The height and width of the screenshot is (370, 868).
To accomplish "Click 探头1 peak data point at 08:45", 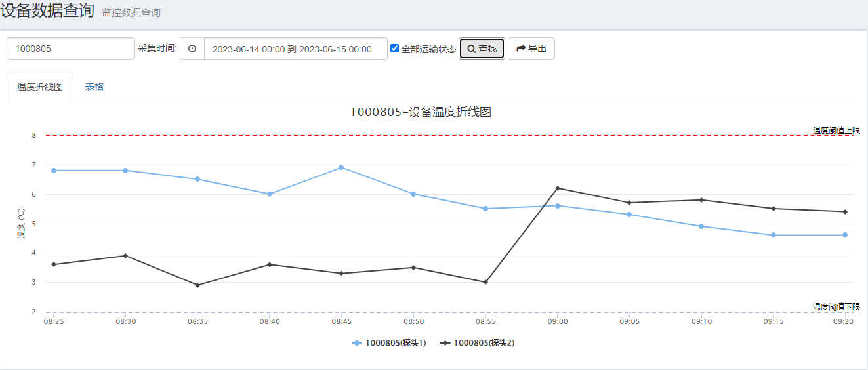I will [x=341, y=167].
